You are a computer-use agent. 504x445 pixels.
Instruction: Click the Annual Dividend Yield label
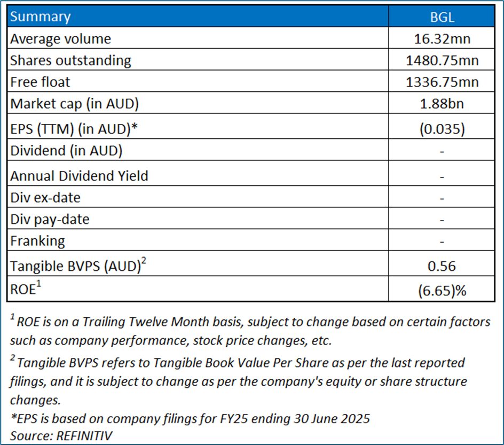pyautogui.click(x=79, y=175)
